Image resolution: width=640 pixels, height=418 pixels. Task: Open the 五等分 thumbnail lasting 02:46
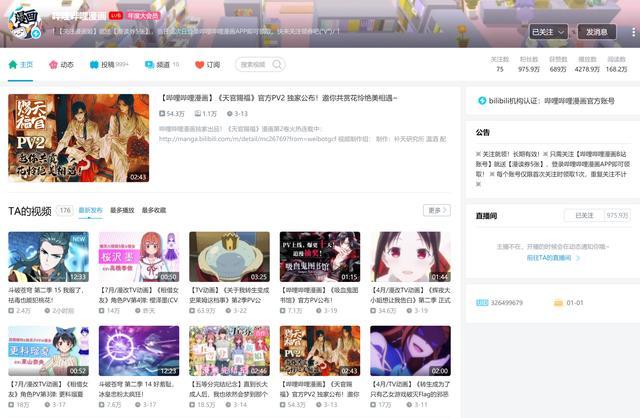(229, 351)
